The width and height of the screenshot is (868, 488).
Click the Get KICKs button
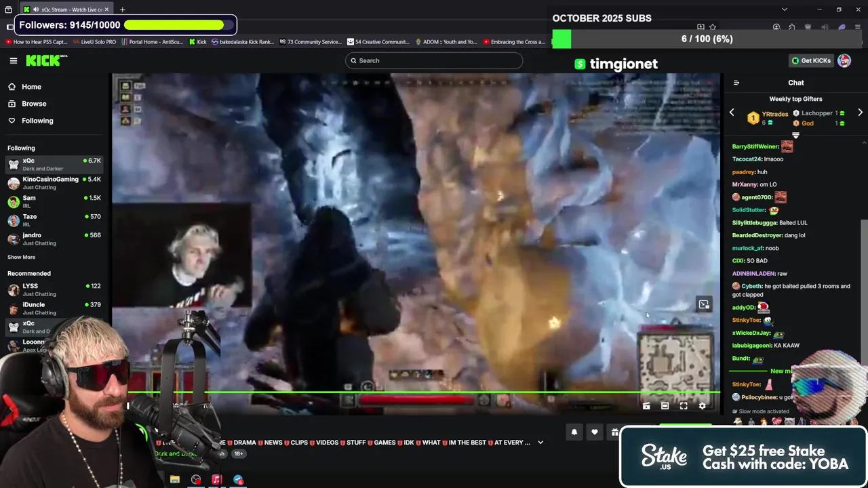(x=811, y=60)
